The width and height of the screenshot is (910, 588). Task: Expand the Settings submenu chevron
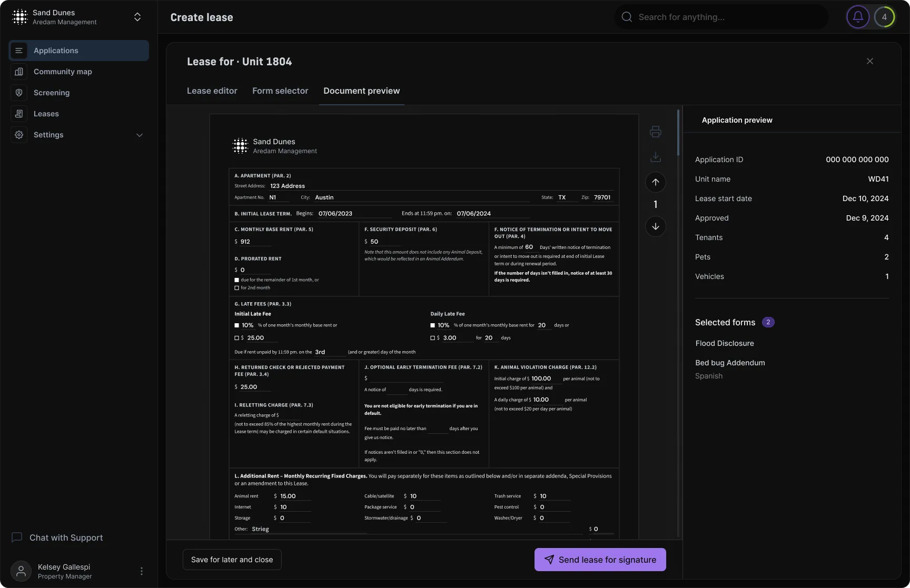coord(140,135)
